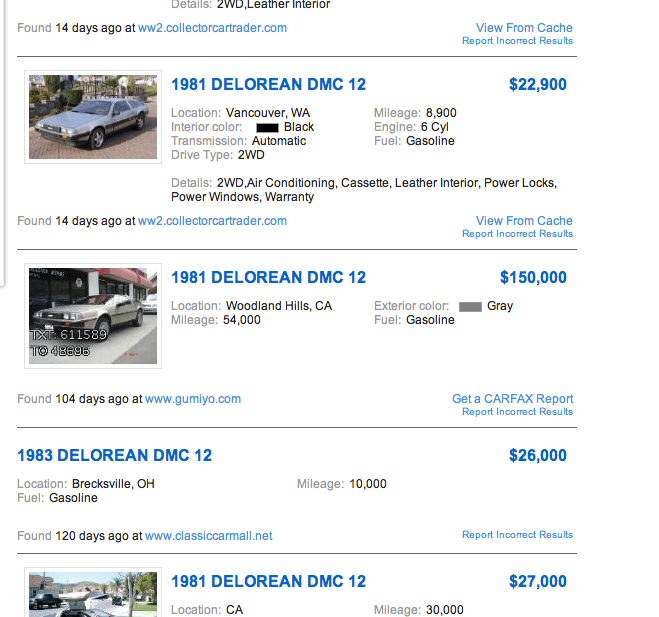The height and width of the screenshot is (617, 659).
Task: Report Incorrect Results for the Brecksville listing
Action: [x=517, y=535]
